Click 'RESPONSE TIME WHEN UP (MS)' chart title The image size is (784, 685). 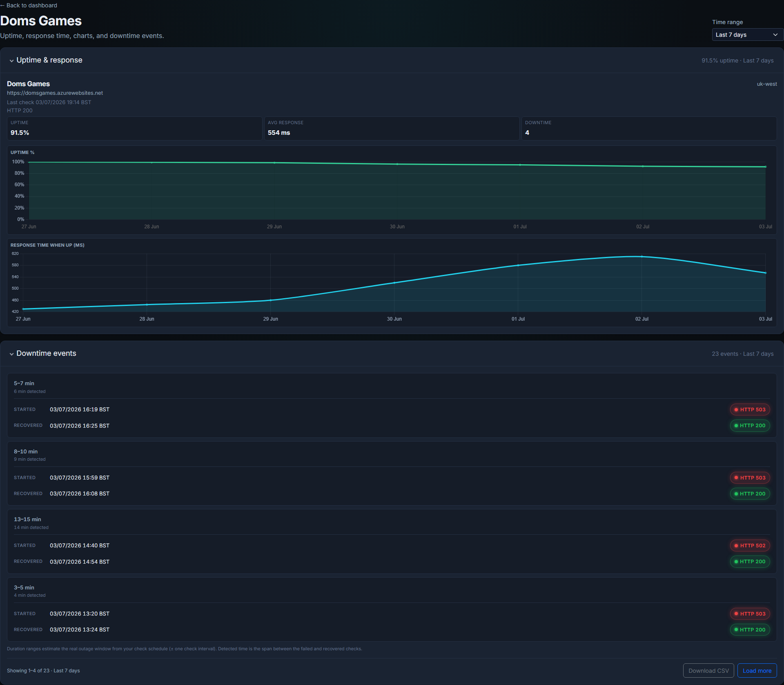47,245
